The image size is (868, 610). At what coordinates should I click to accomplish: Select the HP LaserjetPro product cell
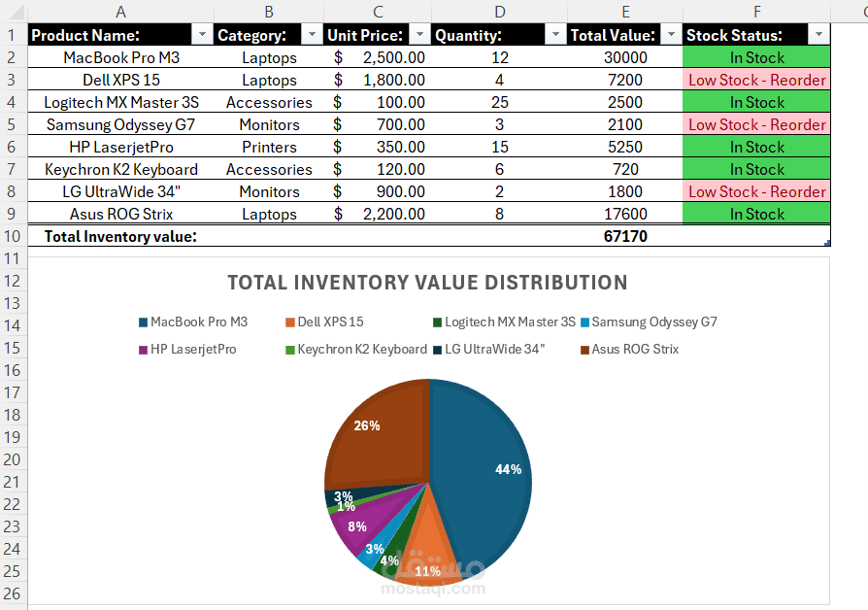(120, 147)
